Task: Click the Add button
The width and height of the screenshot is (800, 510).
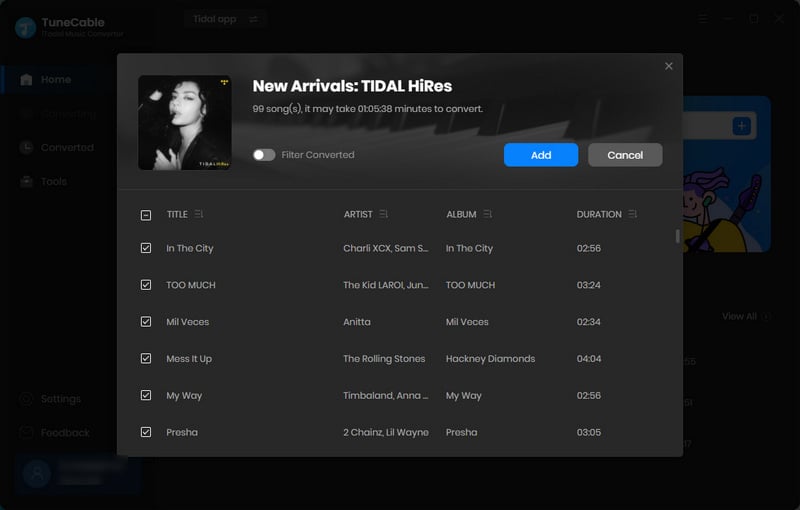Action: 541,155
